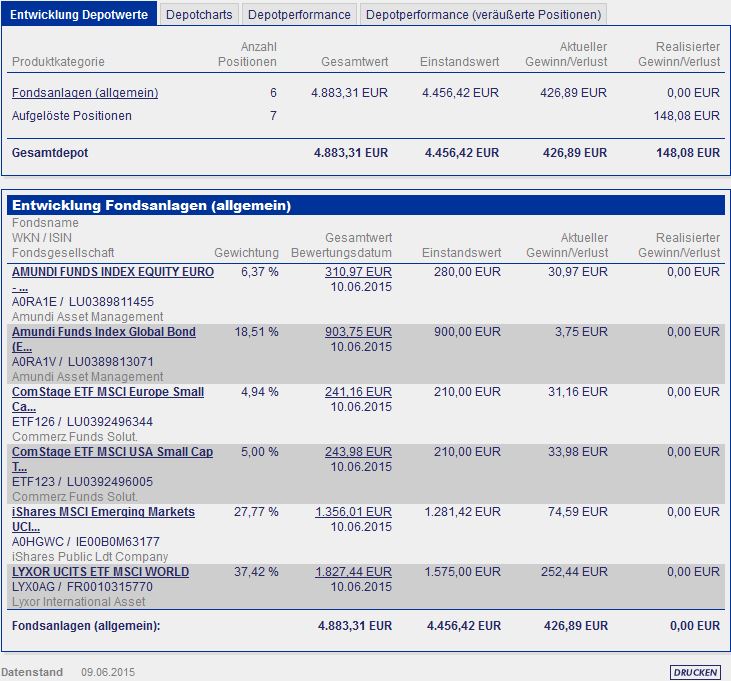Open Depotperformance (veräußerte Positionen) tab
This screenshot has height=681, width=731.
click(483, 14)
